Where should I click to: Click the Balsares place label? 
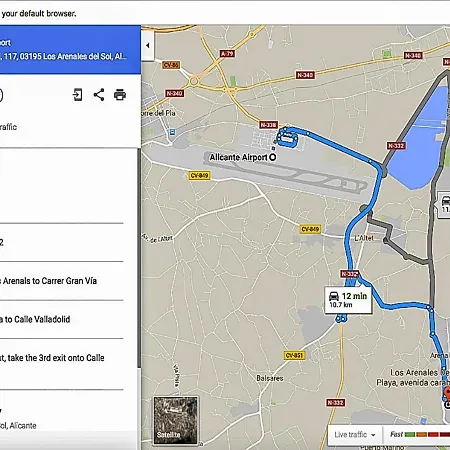tap(270, 378)
